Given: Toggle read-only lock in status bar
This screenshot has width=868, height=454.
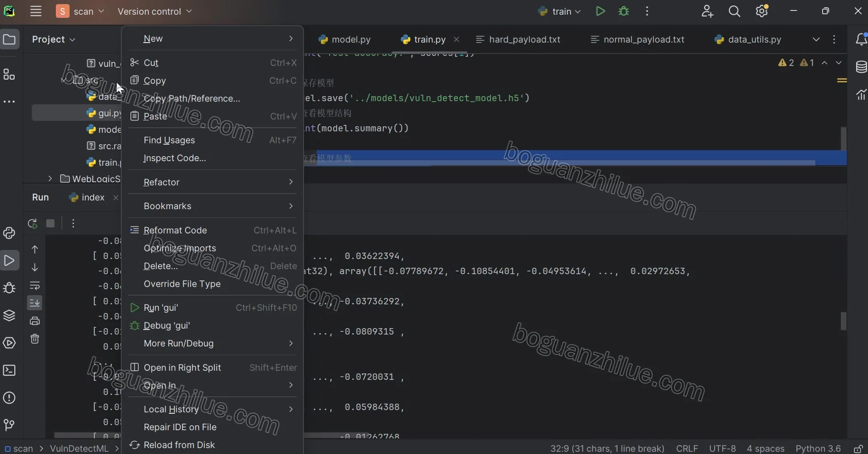Looking at the screenshot, I should tap(858, 449).
